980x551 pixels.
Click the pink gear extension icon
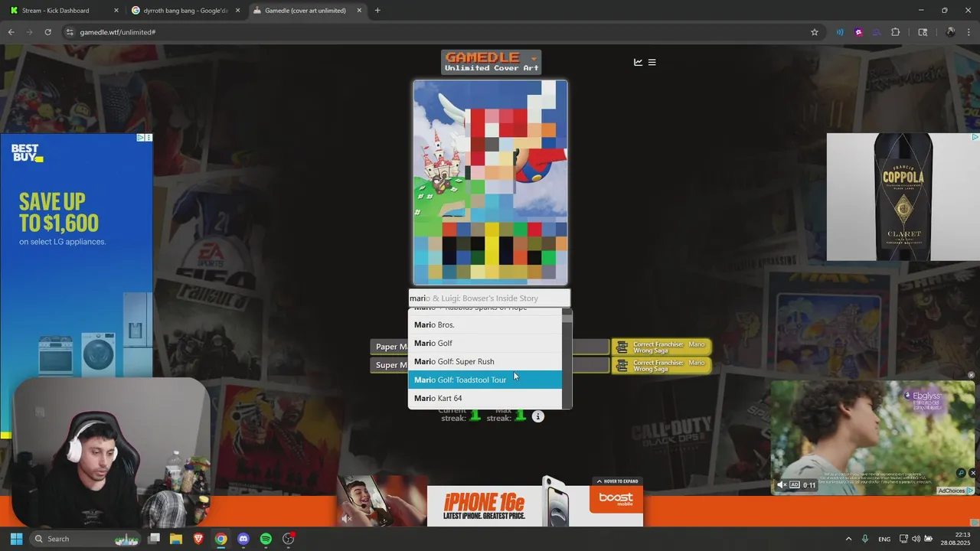point(858,32)
